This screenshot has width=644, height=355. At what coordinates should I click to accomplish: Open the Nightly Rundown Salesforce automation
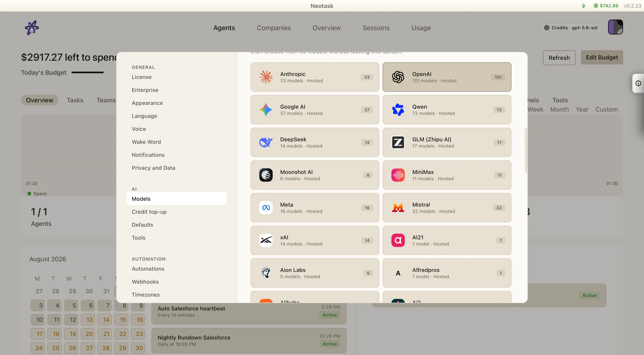tap(249, 340)
